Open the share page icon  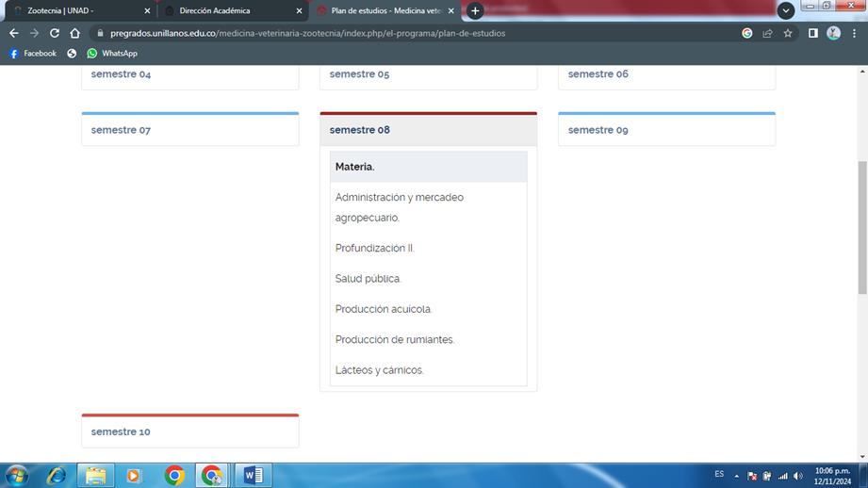coord(767,33)
